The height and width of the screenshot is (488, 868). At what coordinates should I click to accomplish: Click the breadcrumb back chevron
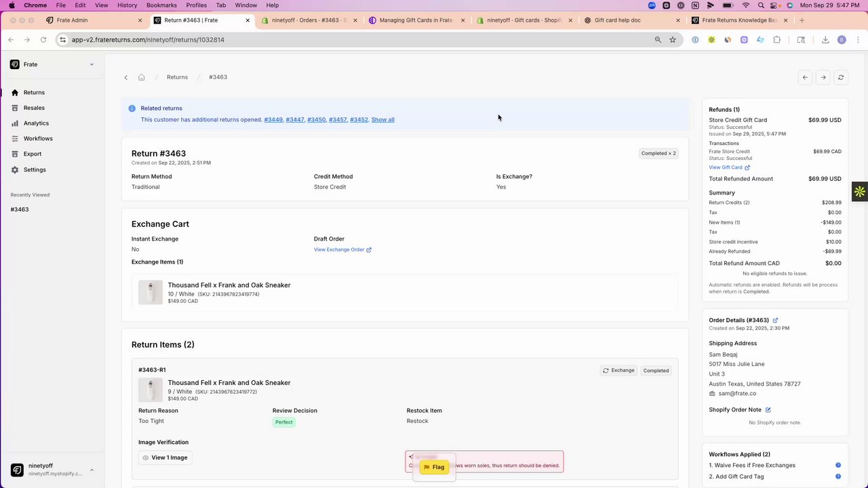pyautogui.click(x=126, y=77)
